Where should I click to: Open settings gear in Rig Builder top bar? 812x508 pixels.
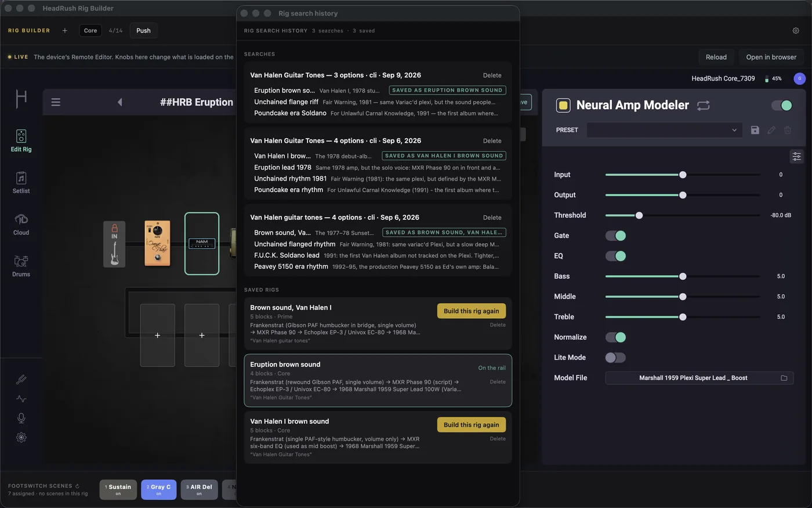(x=796, y=31)
